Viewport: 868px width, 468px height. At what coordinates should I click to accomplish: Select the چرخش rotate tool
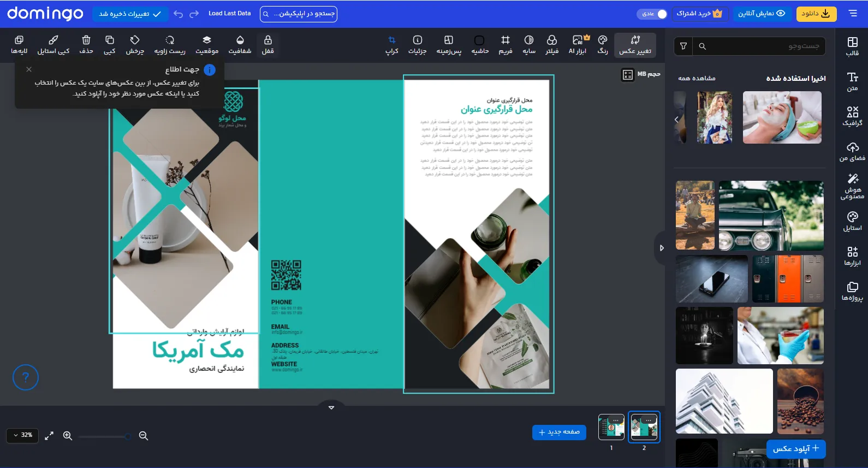(x=135, y=45)
